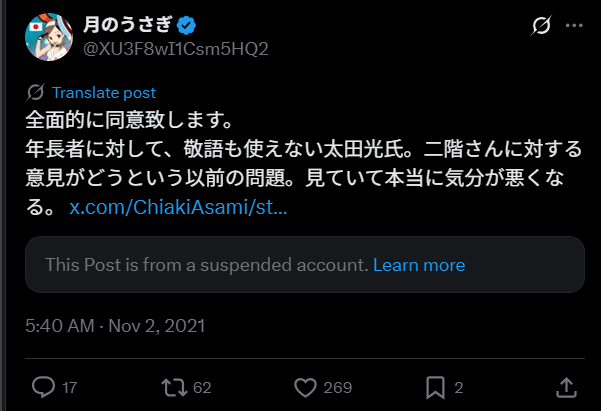Click the display name 月のうさぎ
This screenshot has height=411, width=601.
127,24
